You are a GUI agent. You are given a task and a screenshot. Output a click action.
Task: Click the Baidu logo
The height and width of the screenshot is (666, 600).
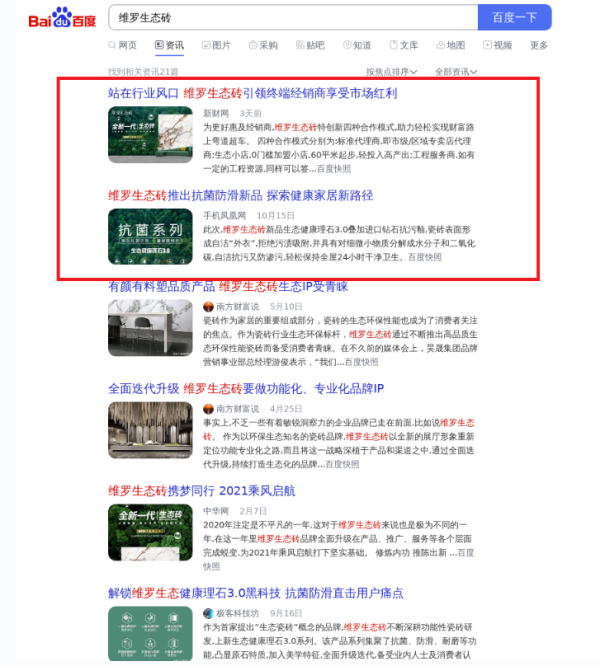[x=62, y=18]
